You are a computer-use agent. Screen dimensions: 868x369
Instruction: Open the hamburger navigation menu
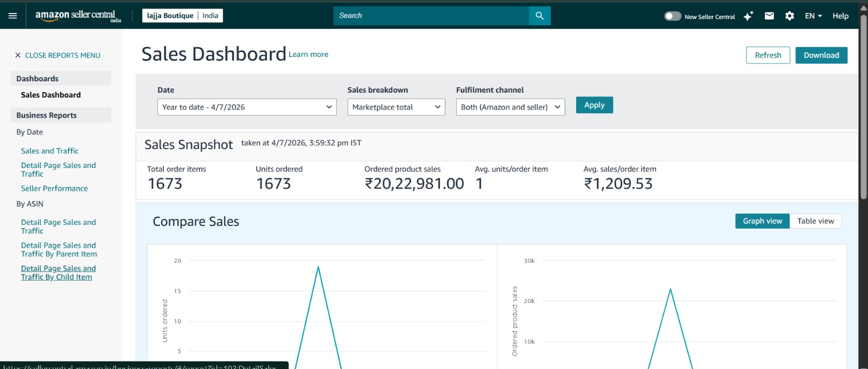(x=12, y=16)
